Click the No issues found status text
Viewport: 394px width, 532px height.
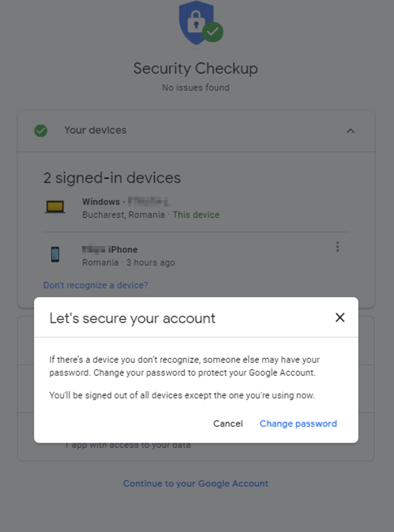point(195,87)
